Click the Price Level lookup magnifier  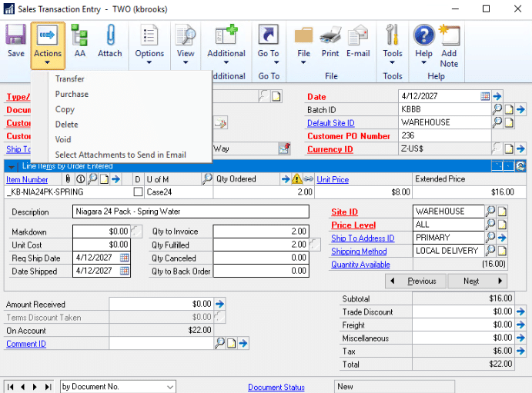click(490, 225)
